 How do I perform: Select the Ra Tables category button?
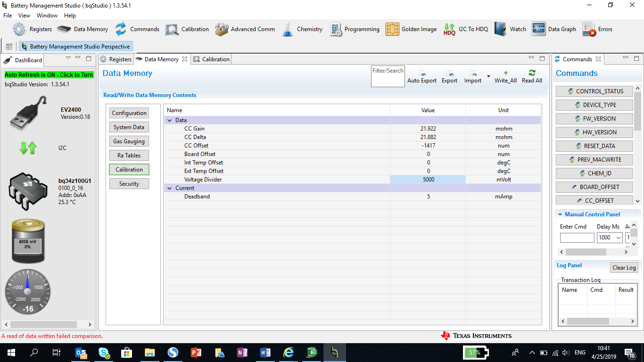coord(129,156)
